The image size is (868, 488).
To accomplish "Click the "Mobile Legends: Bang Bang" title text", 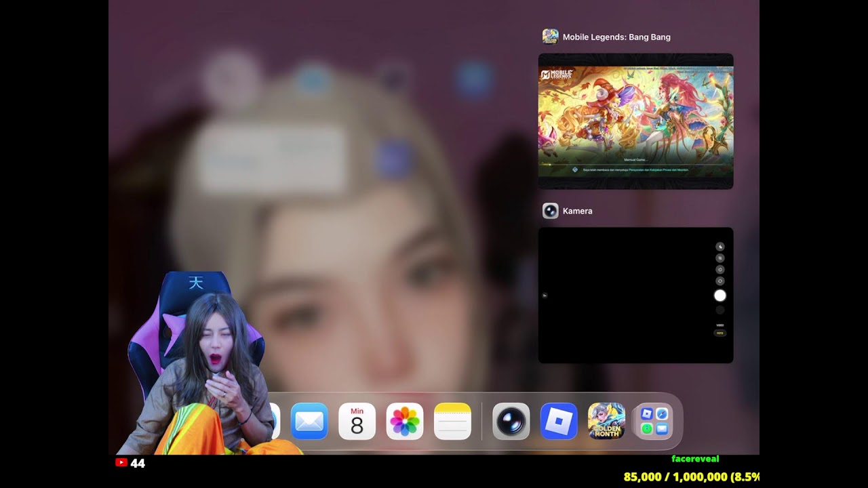I will point(616,37).
